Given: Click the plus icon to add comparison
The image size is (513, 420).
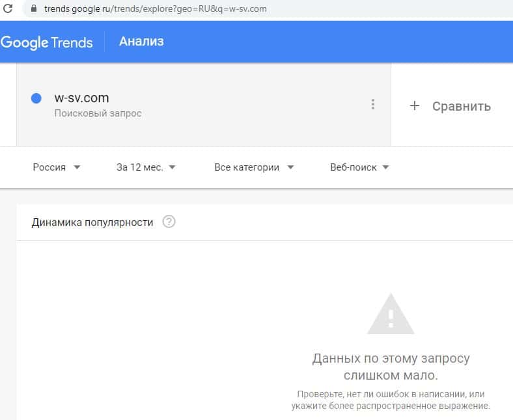Looking at the screenshot, I should pos(415,105).
